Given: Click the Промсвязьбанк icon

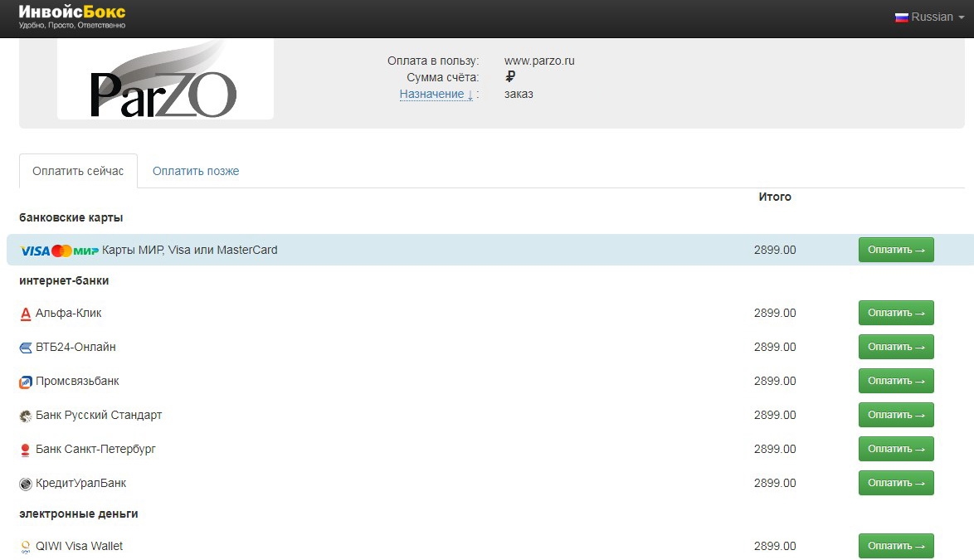Looking at the screenshot, I should tap(26, 382).
